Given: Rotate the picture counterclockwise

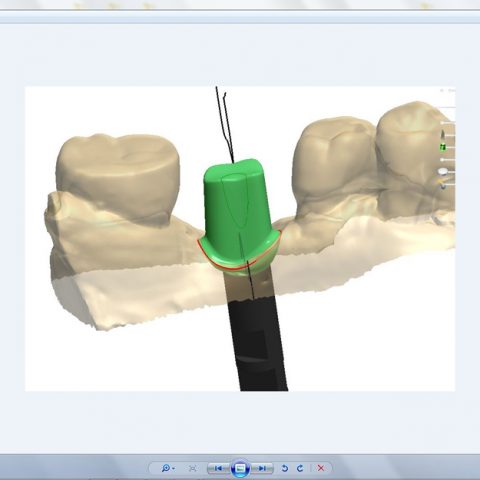Looking at the screenshot, I should pyautogui.click(x=284, y=468).
